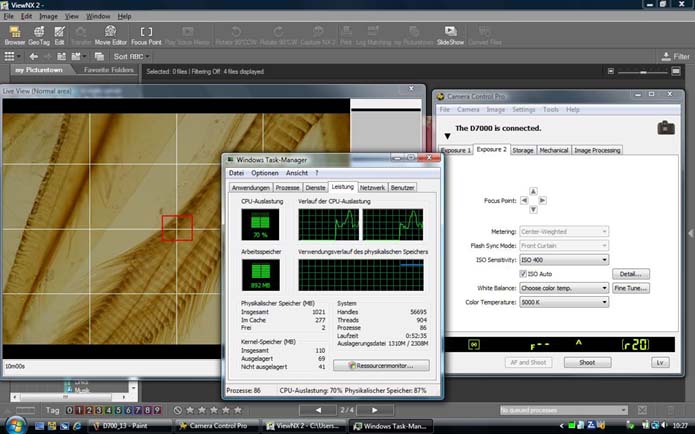Image resolution: width=695 pixels, height=434 pixels.
Task: Click the Fine Tune button
Action: coord(631,288)
